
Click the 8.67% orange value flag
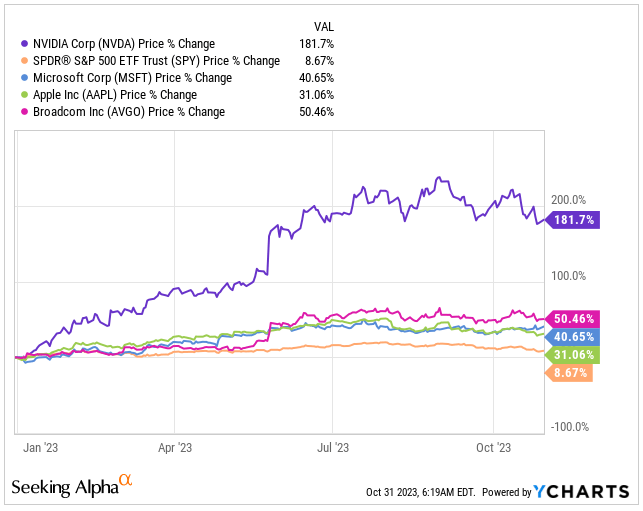pyautogui.click(x=569, y=373)
